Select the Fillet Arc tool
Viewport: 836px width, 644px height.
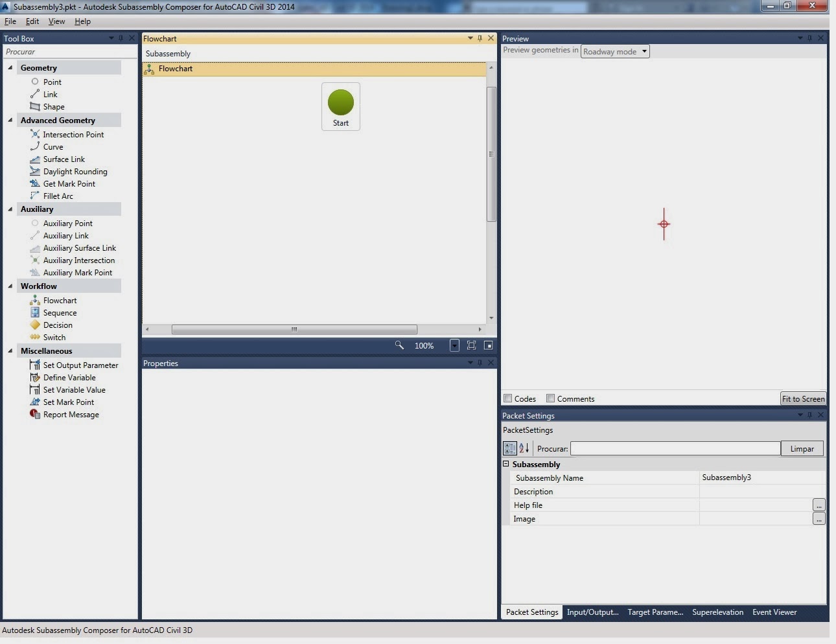[x=52, y=196]
